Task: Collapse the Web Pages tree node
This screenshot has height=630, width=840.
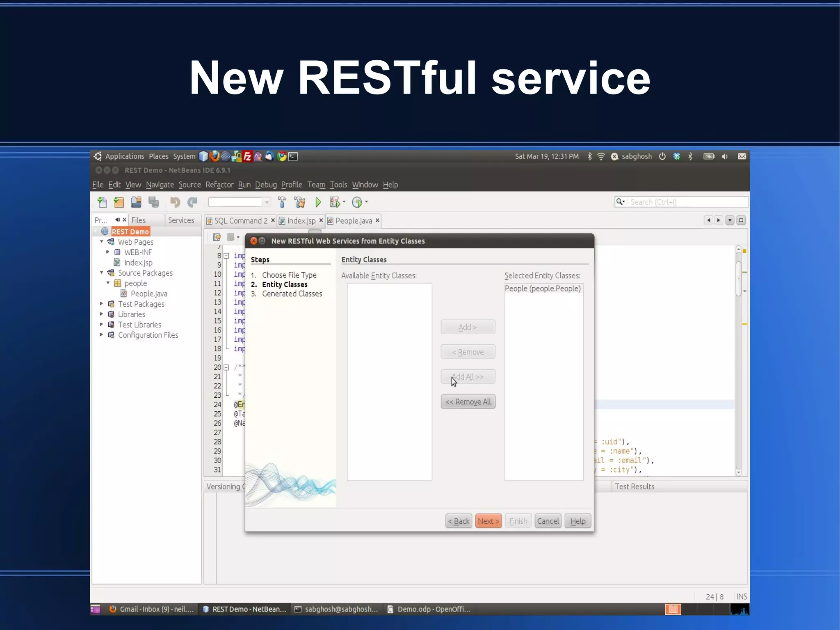Action: tap(102, 242)
